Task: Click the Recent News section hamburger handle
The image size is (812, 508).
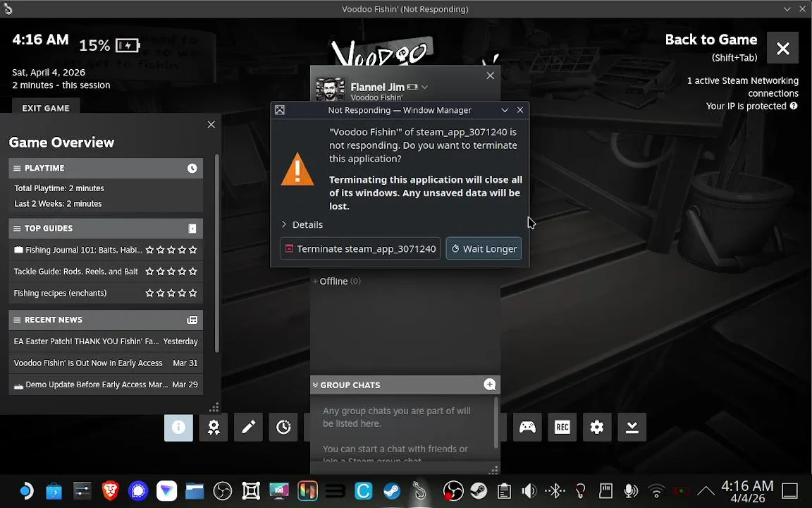Action: click(17, 320)
